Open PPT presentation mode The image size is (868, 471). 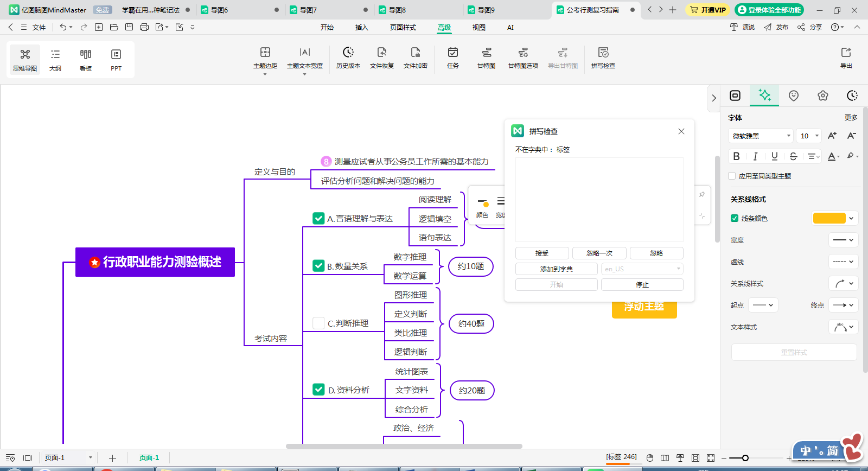coord(116,60)
